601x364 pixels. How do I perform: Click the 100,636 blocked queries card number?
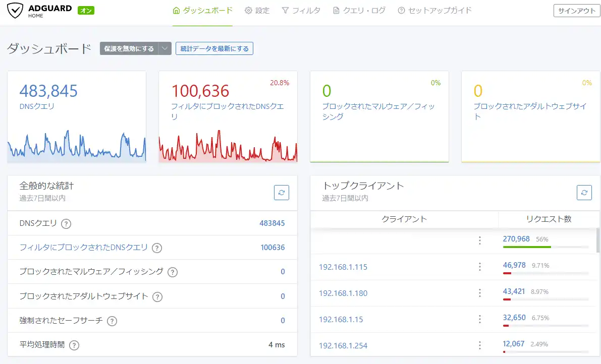coord(200,91)
